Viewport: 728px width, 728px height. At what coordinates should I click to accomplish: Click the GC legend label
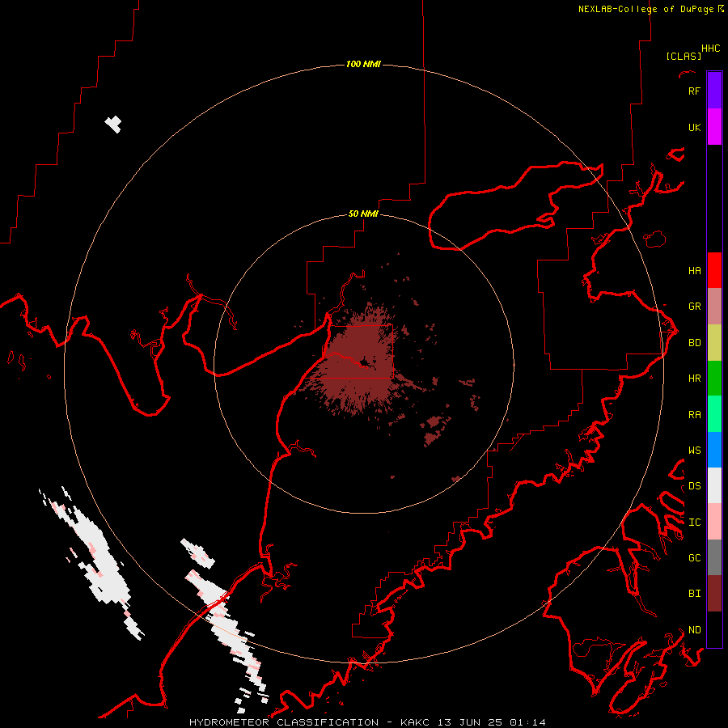point(694,558)
